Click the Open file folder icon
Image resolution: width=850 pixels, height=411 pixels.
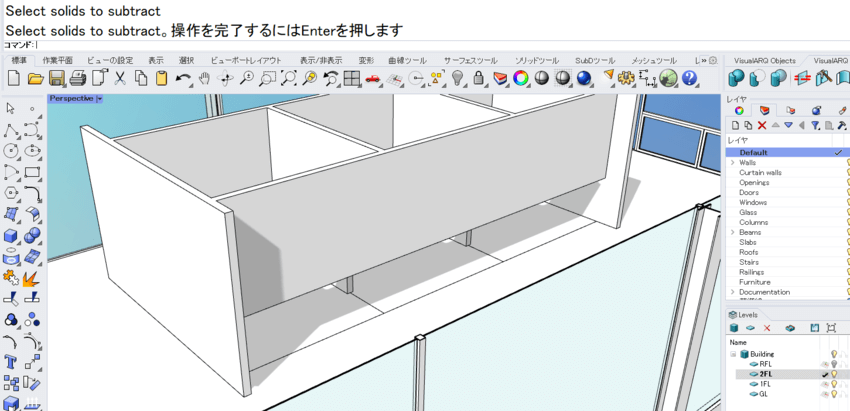[x=35, y=78]
